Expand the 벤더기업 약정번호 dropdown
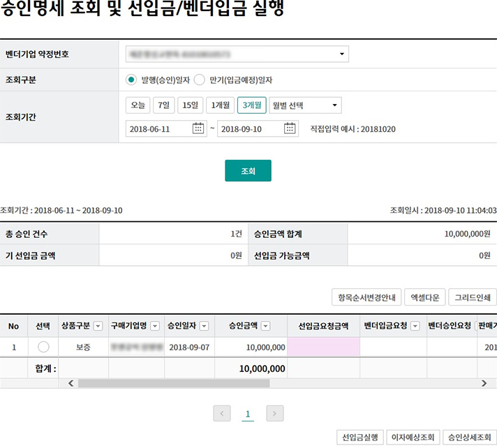 (x=341, y=54)
